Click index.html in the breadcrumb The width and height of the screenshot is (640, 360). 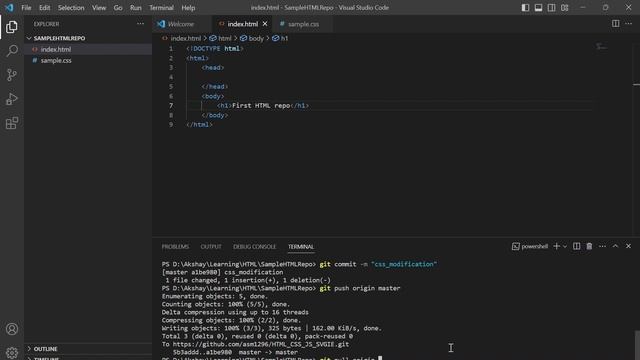pyautogui.click(x=185, y=38)
